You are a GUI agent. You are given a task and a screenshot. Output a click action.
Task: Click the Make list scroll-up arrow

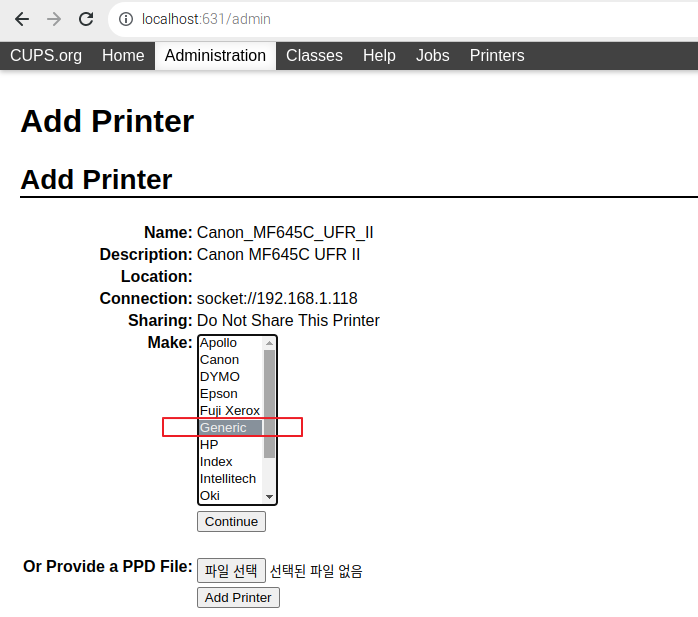(269, 343)
